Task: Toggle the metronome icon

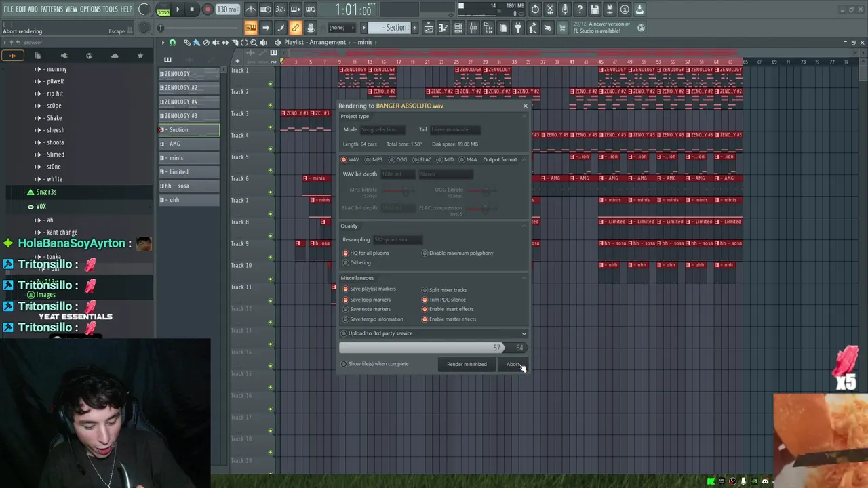Action: point(251,9)
